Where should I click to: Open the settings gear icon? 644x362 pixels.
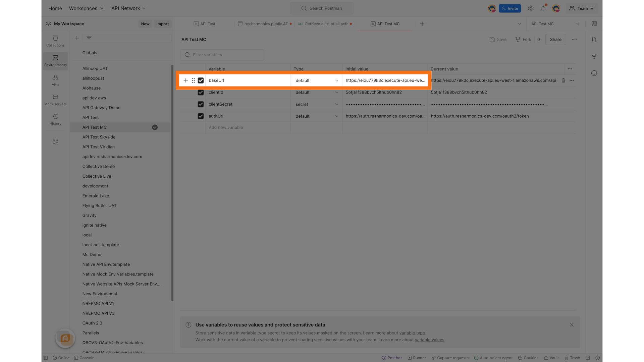coord(531,8)
